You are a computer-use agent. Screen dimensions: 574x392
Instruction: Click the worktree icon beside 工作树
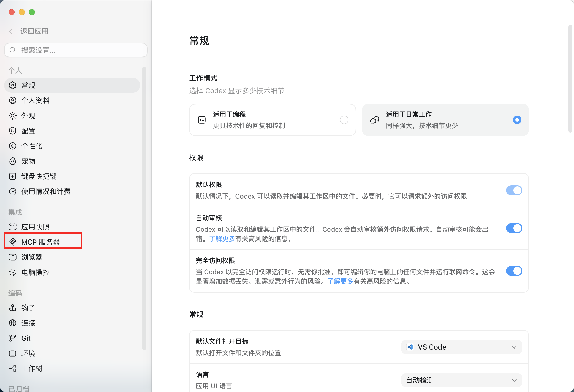13,368
